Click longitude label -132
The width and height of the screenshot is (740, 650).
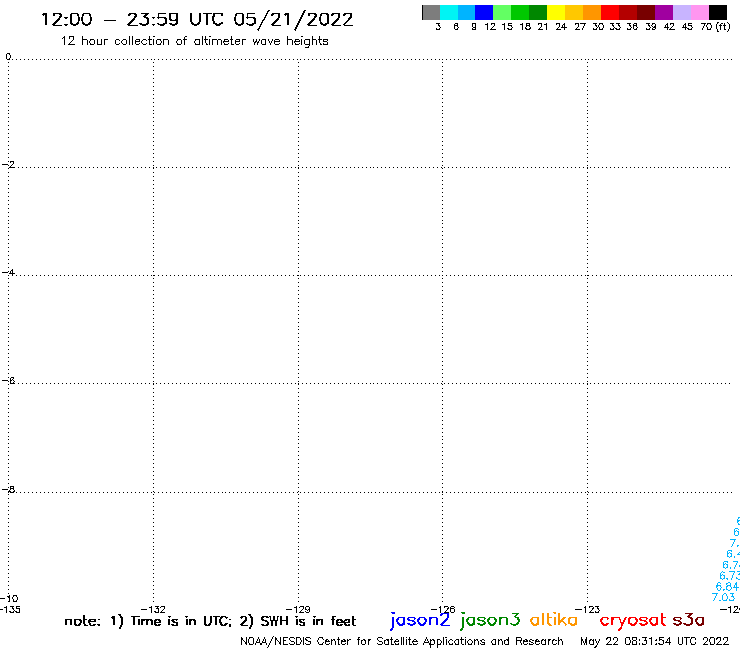click(x=153, y=609)
